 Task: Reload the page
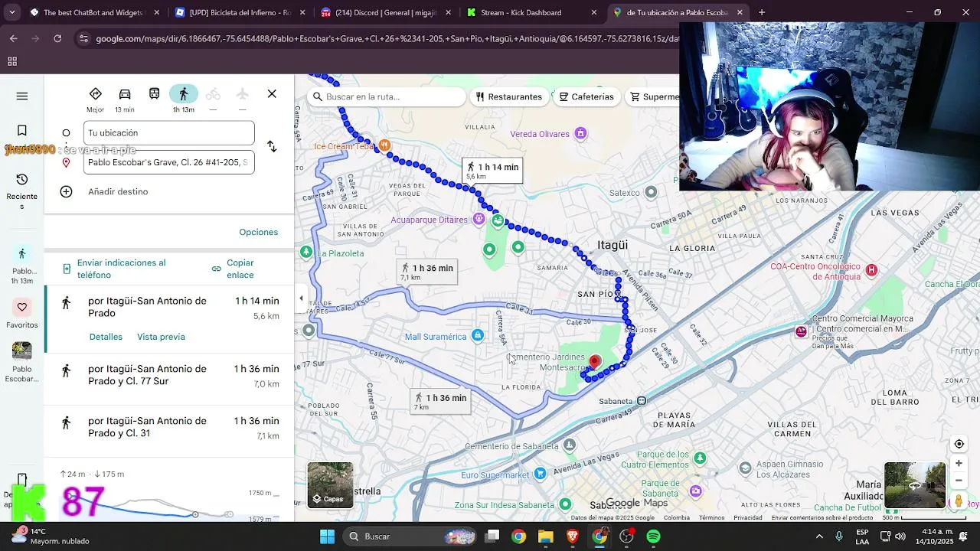(57, 38)
